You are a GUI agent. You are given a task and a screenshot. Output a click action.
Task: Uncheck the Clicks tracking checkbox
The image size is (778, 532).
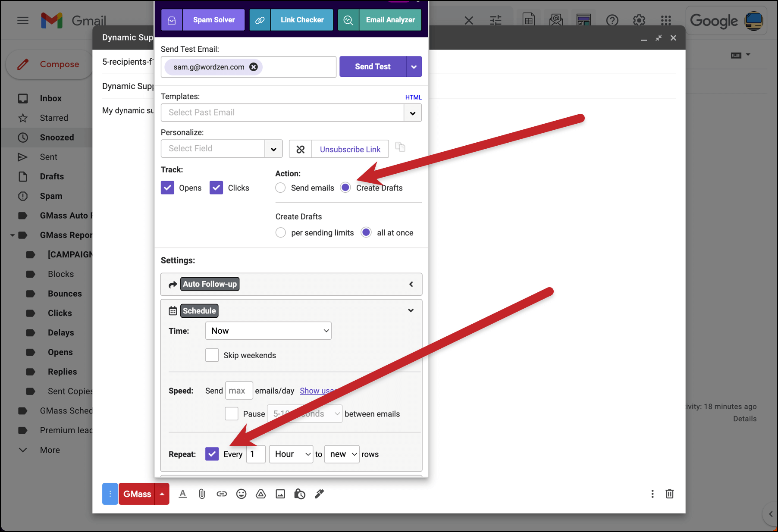[x=216, y=188]
